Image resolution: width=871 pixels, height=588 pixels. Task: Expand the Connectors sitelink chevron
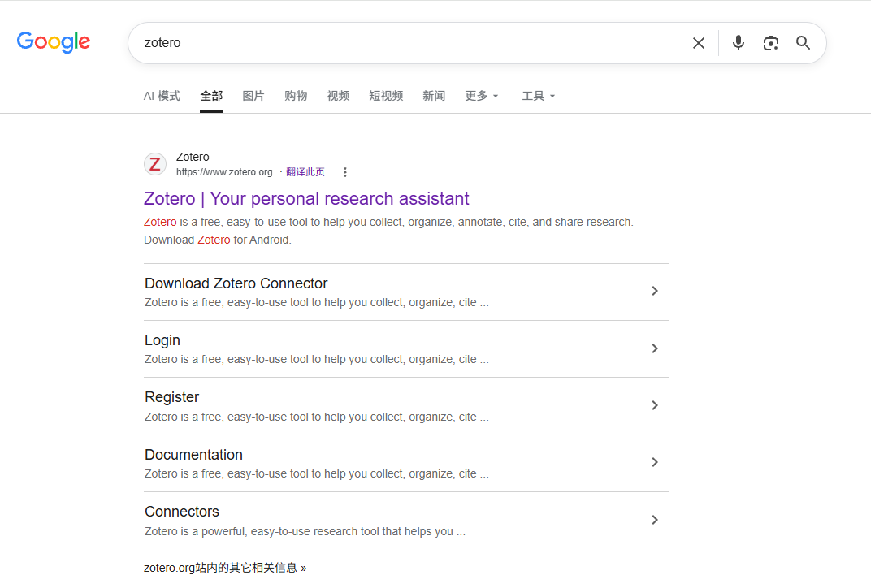pos(655,520)
